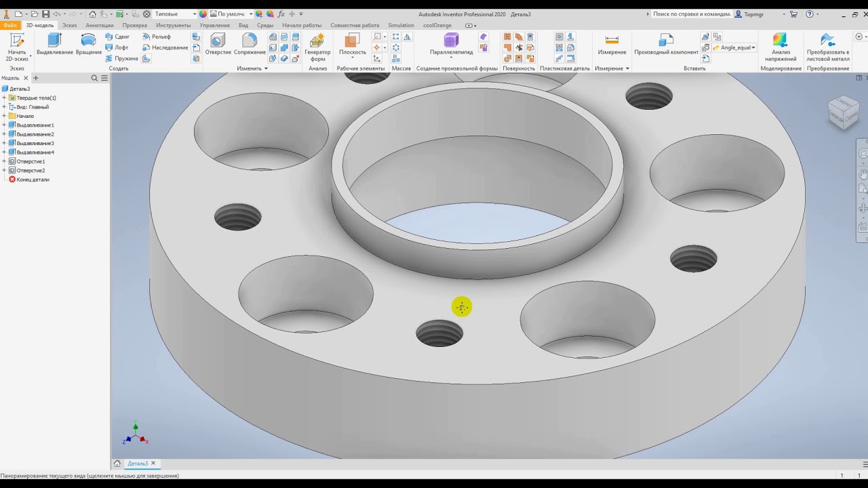Image resolution: width=868 pixels, height=488 pixels.
Task: Select the Пружина coil tool
Action: coord(121,58)
